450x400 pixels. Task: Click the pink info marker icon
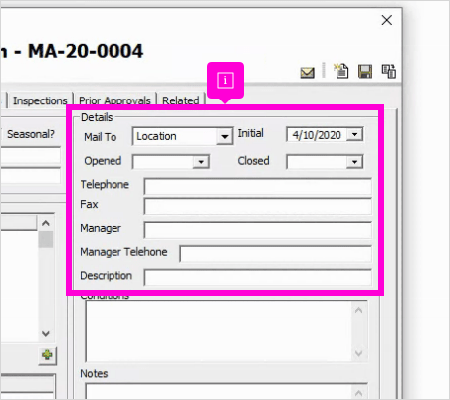225,80
